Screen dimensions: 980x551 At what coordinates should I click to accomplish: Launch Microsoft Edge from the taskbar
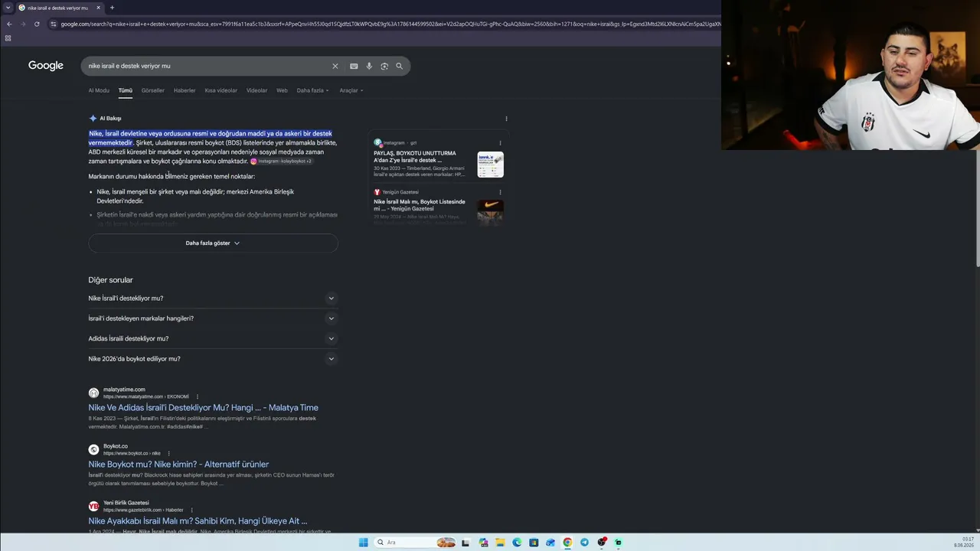coord(517,543)
